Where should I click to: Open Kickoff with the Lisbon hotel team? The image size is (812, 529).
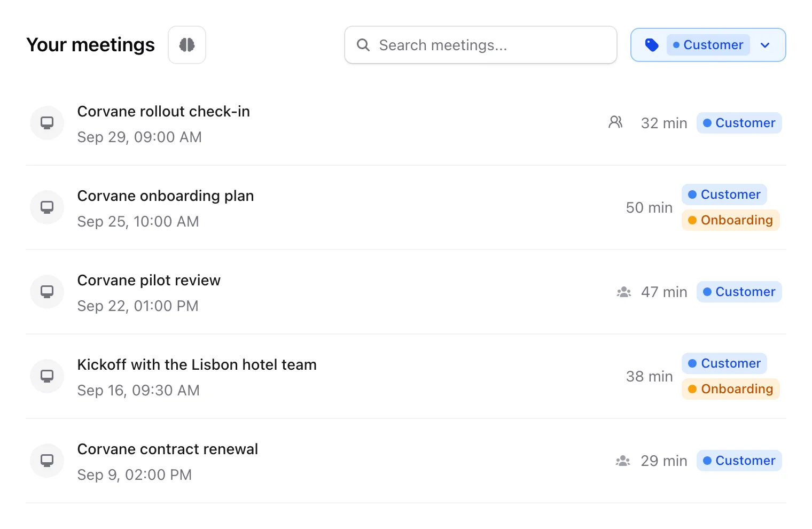pos(197,364)
